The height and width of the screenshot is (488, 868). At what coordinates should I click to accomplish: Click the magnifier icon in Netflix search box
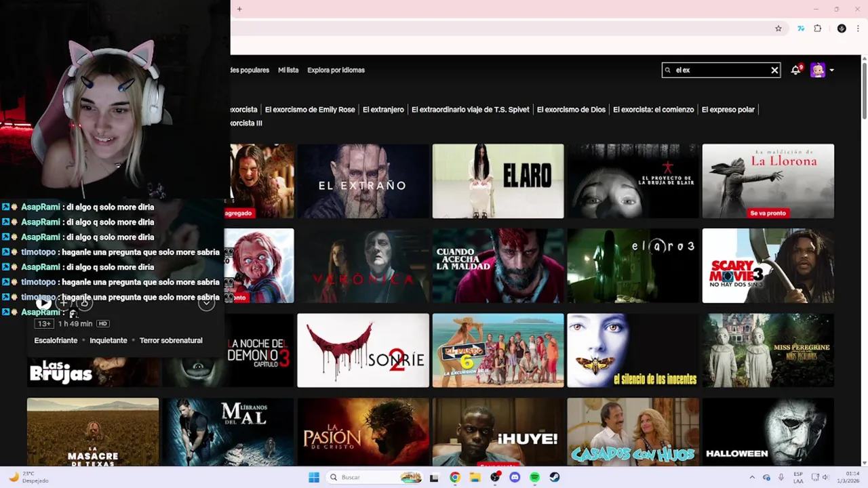pyautogui.click(x=668, y=70)
